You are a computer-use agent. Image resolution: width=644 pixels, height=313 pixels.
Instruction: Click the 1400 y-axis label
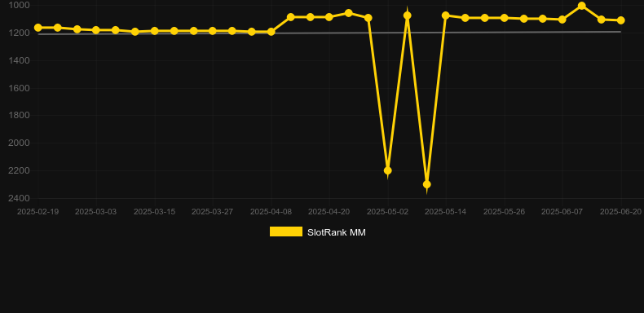coord(19,60)
